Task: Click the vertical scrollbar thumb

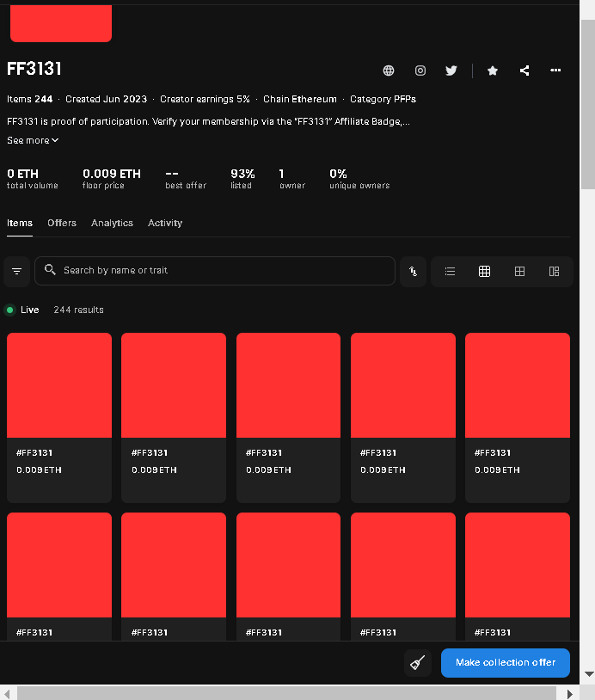Action: coord(587,104)
